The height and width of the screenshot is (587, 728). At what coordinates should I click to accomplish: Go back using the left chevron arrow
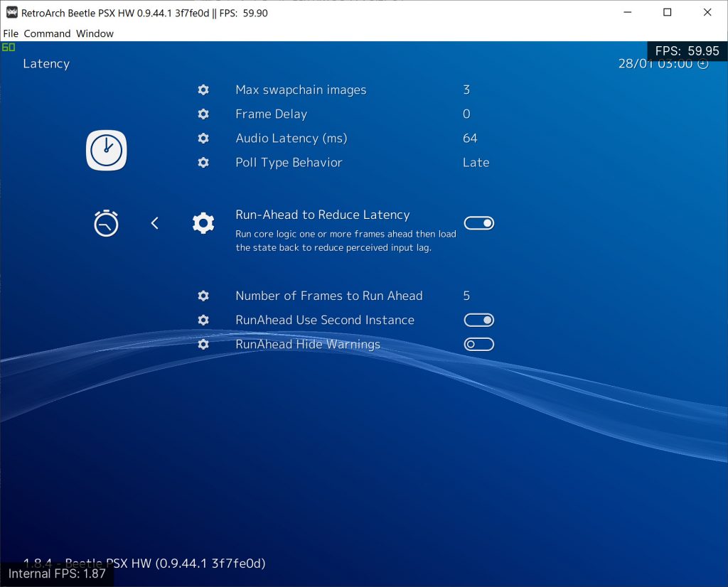coord(154,223)
